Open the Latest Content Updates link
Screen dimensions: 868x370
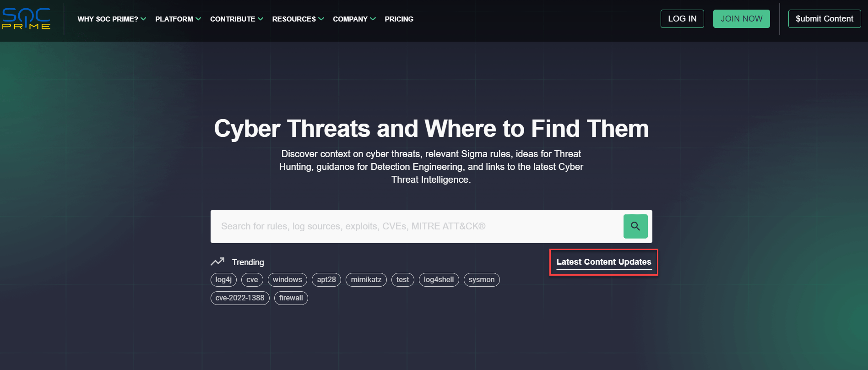[603, 262]
